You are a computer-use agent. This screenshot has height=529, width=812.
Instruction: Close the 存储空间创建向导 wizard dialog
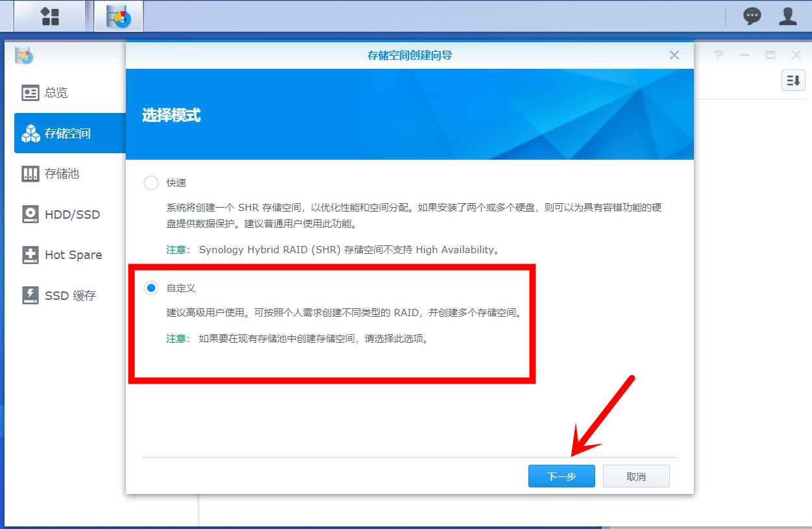[x=674, y=55]
